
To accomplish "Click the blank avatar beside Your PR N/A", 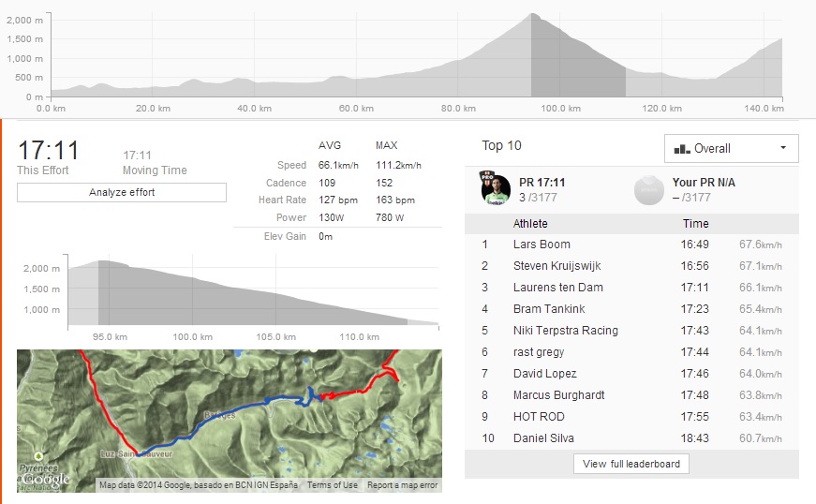I will click(x=648, y=190).
